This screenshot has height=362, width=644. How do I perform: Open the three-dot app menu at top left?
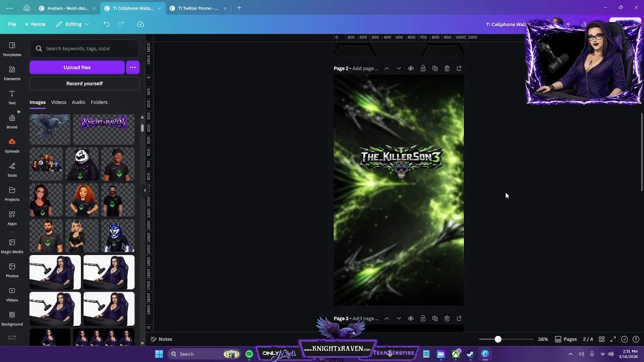[x=9, y=8]
